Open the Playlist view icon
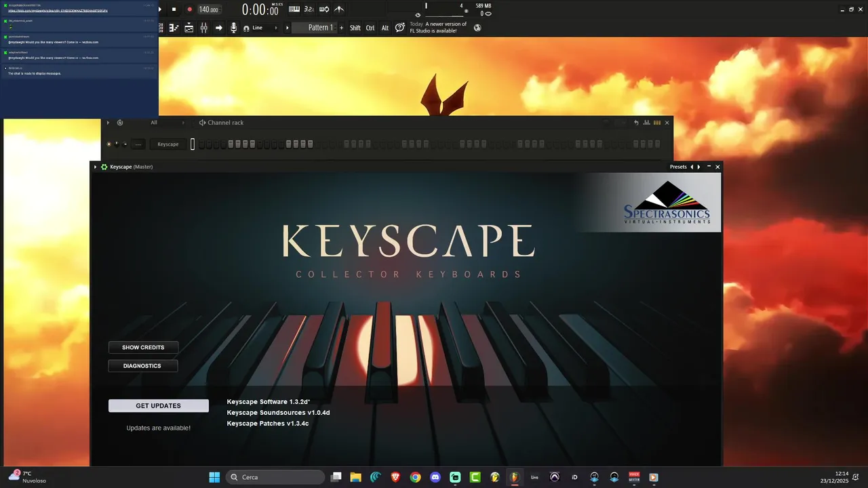The image size is (868, 488). pyautogui.click(x=161, y=28)
